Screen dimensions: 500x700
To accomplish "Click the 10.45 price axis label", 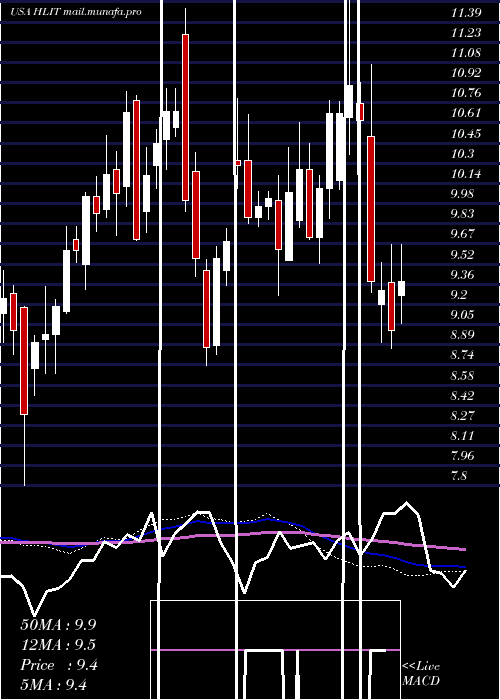I will coord(466,133).
